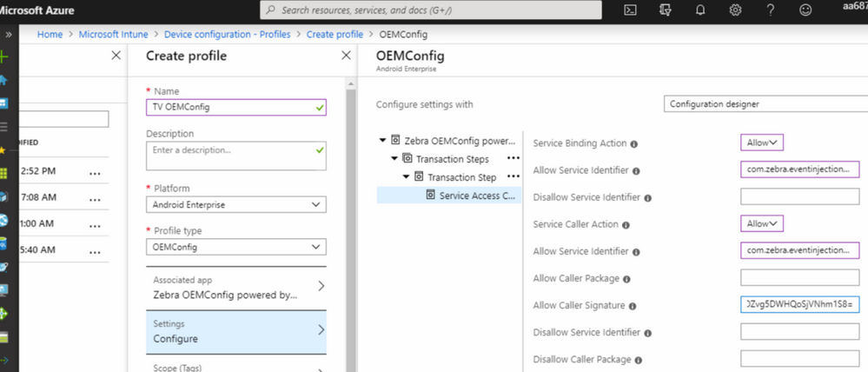This screenshot has width=868, height=372.
Task: Open the Service Binding Action Allow dropdown
Action: point(762,143)
